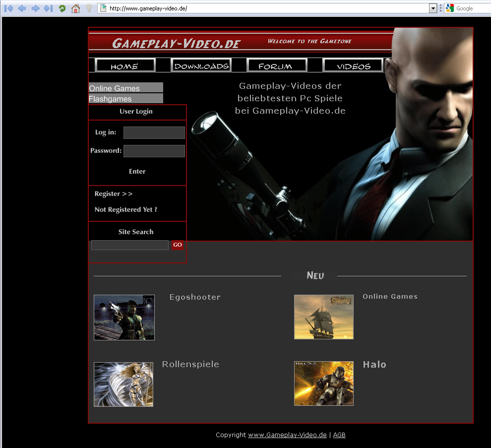491x448 pixels.
Task: Open the browser home page icon
Action: [x=75, y=8]
